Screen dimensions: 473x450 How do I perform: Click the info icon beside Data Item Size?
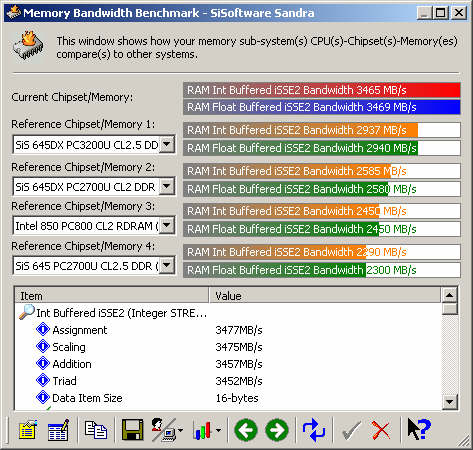(43, 397)
